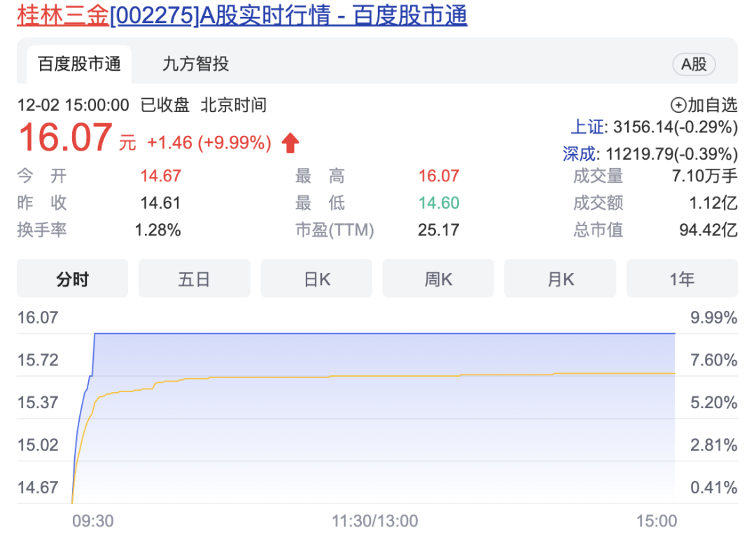Show the 周K candlestick chart
This screenshot has height=537, width=756.
438,279
